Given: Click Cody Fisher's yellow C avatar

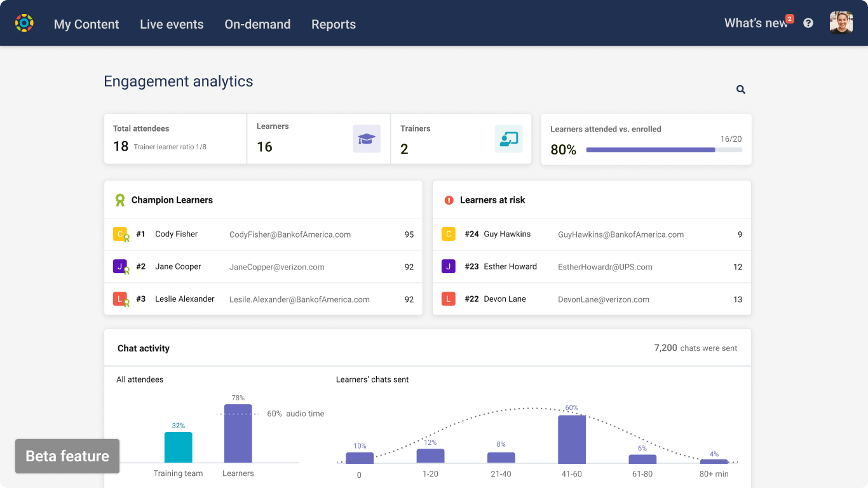Looking at the screenshot, I should click(x=120, y=234).
